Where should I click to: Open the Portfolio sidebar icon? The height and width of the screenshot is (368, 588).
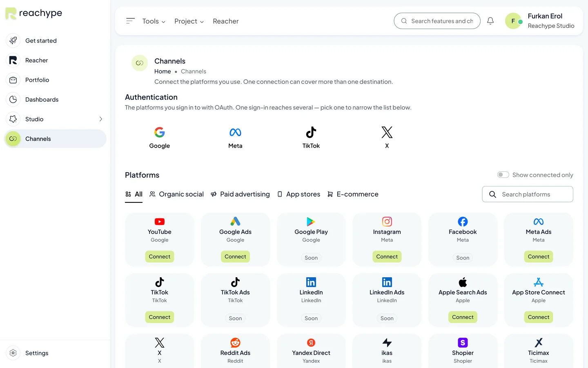(x=13, y=80)
